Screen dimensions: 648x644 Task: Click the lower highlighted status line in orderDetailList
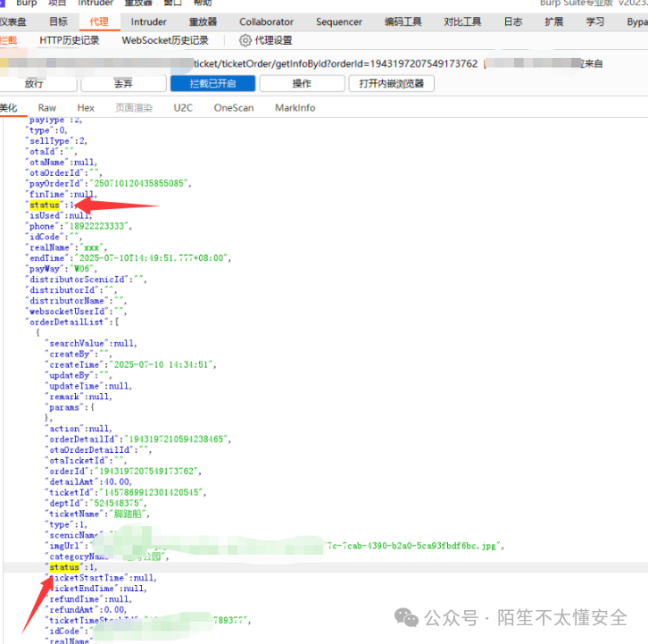72,567
